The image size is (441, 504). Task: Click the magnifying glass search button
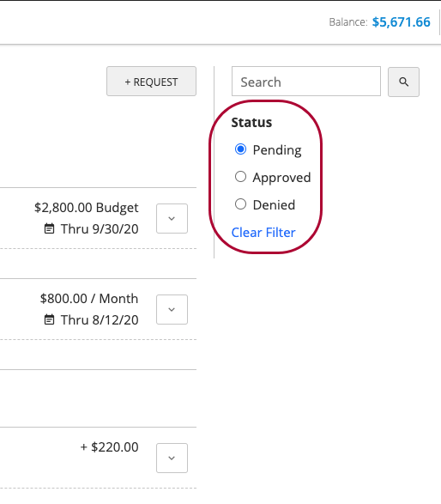pos(403,82)
